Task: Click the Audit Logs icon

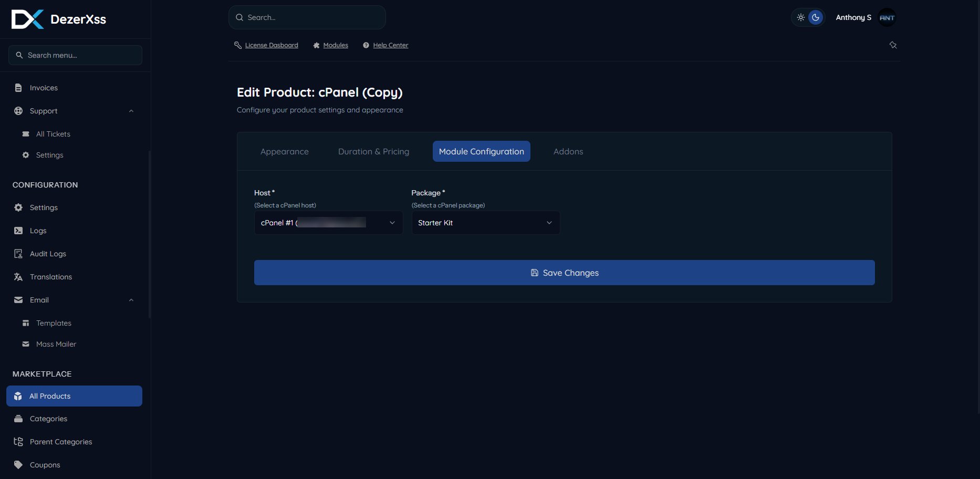Action: (18, 254)
